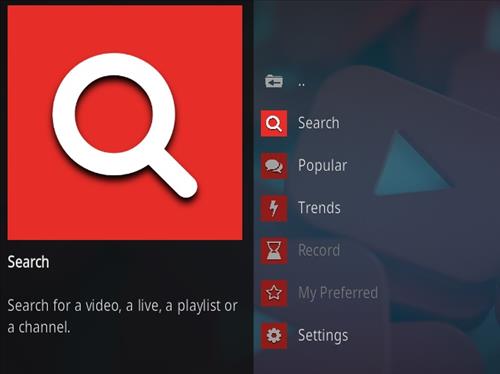Click the My Preferred star icon
The width and height of the screenshot is (500, 374).
tap(274, 293)
